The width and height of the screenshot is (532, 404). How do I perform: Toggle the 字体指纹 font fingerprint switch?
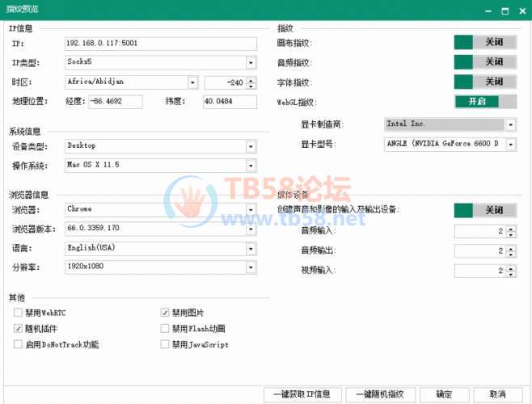(486, 82)
